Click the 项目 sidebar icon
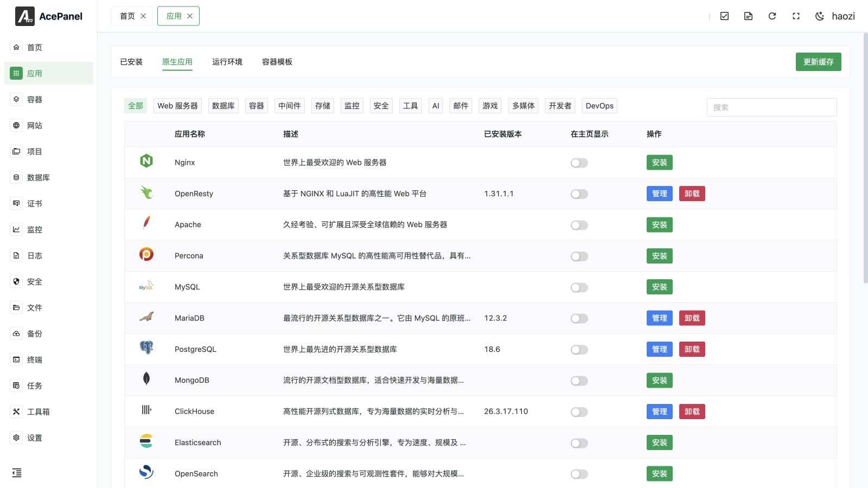Viewport: 868px width, 488px height. [16, 151]
